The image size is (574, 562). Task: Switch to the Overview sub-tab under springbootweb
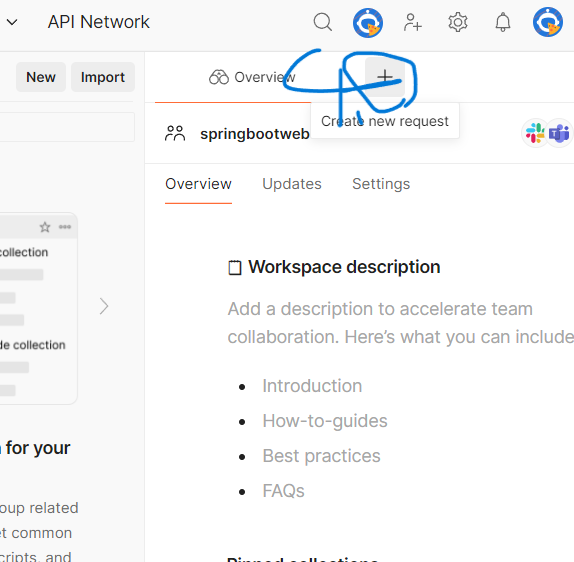coord(198,184)
